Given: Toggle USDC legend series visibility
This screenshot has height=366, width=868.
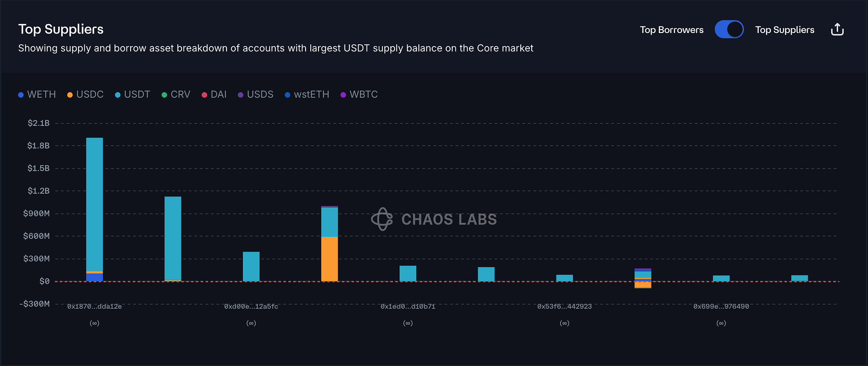Looking at the screenshot, I should [x=85, y=95].
